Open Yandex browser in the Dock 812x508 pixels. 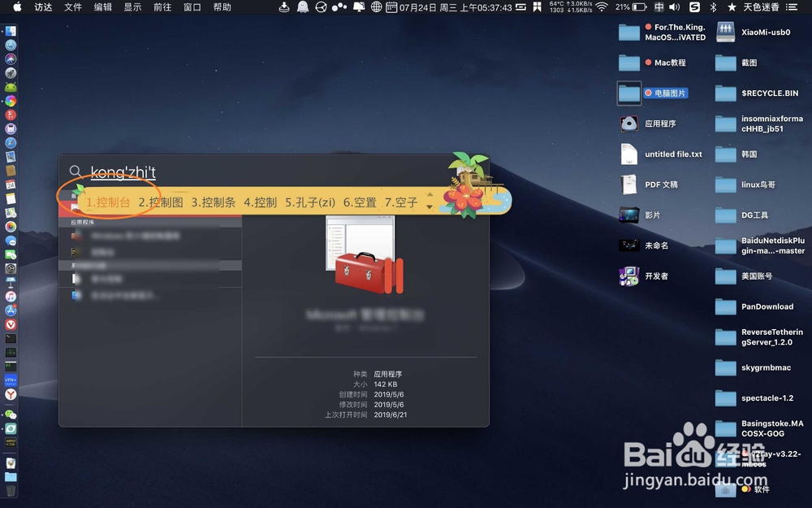11,394
